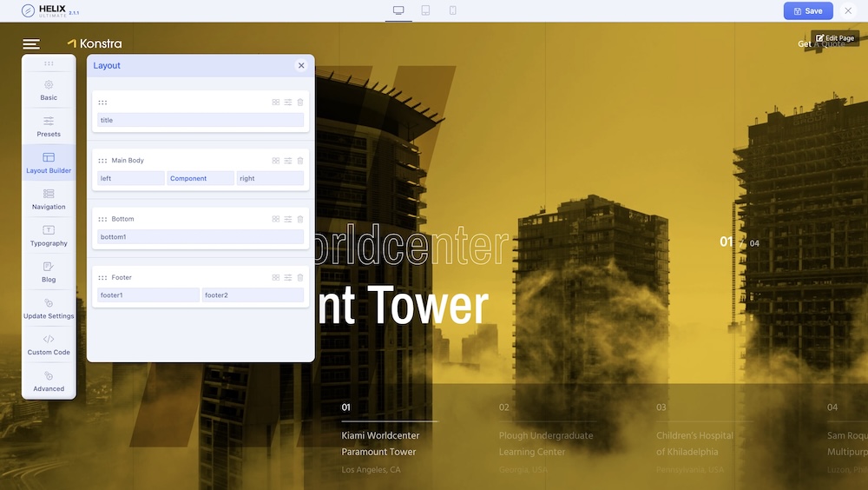The image size is (868, 490).
Task: Click drag handle of Main Body row
Action: click(x=102, y=161)
